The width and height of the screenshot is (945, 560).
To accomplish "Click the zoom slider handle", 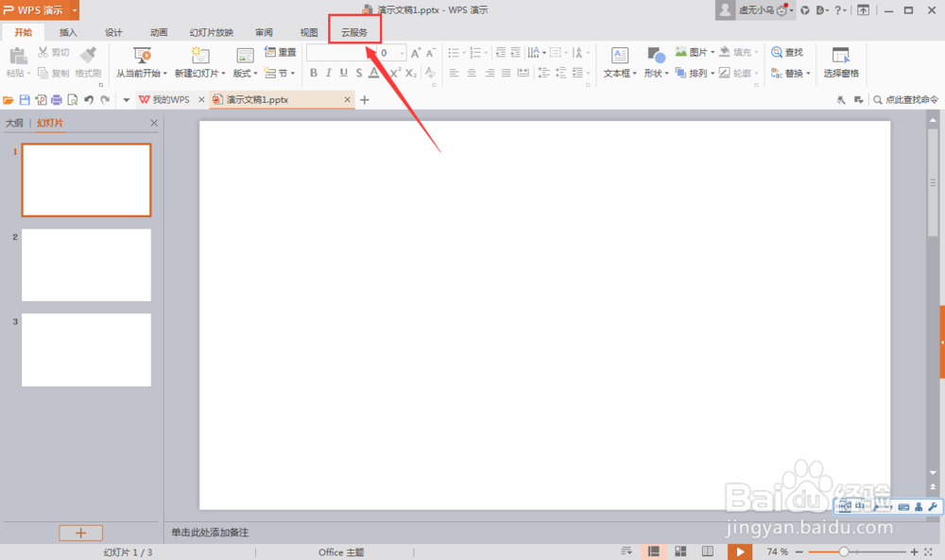I will coord(844,552).
